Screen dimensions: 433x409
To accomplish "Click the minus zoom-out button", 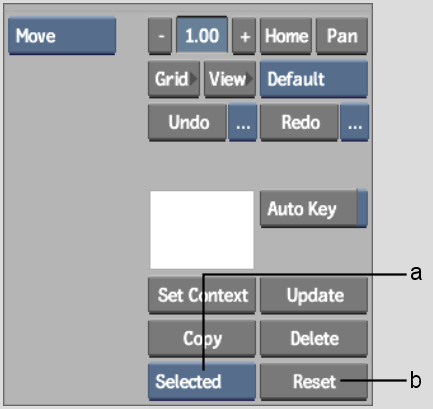I will coord(160,36).
